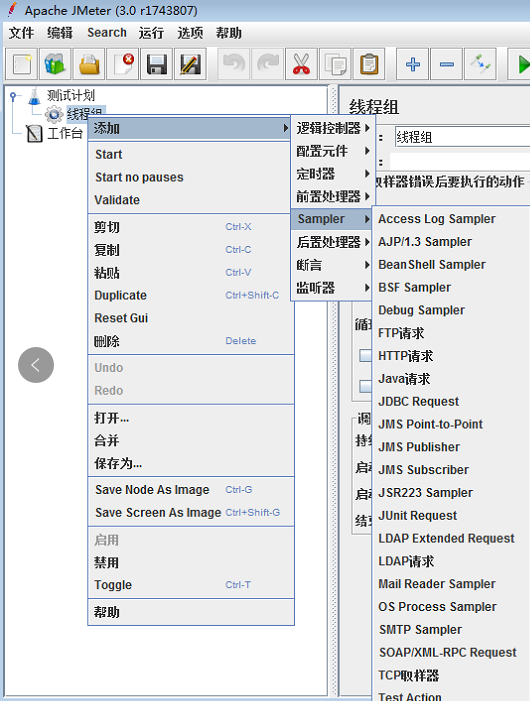The image size is (530, 701).
Task: Expand the Sampler submenu
Action: pyautogui.click(x=332, y=219)
